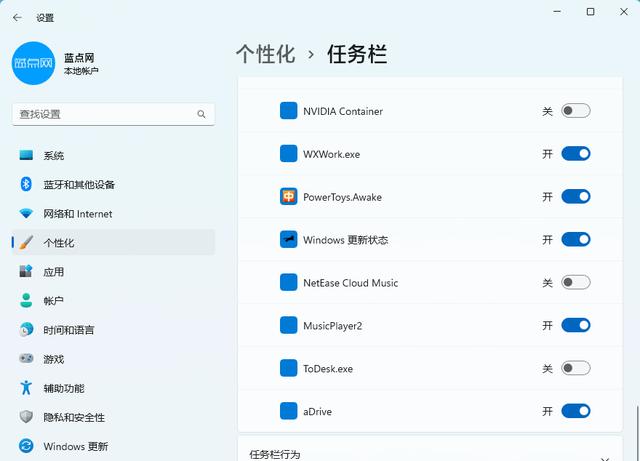Turn on NetEase Cloud Music toggle
This screenshot has height=461, width=640.
[x=576, y=282]
